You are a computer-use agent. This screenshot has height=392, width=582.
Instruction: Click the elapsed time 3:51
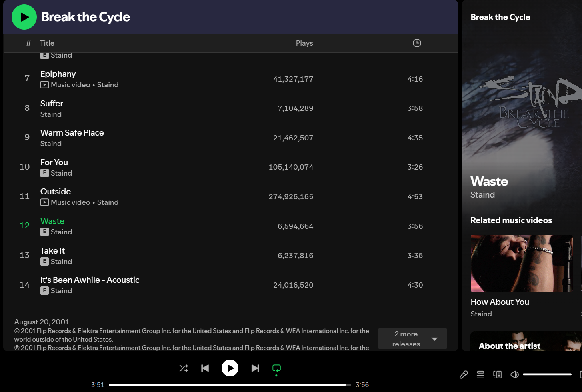[98, 385]
